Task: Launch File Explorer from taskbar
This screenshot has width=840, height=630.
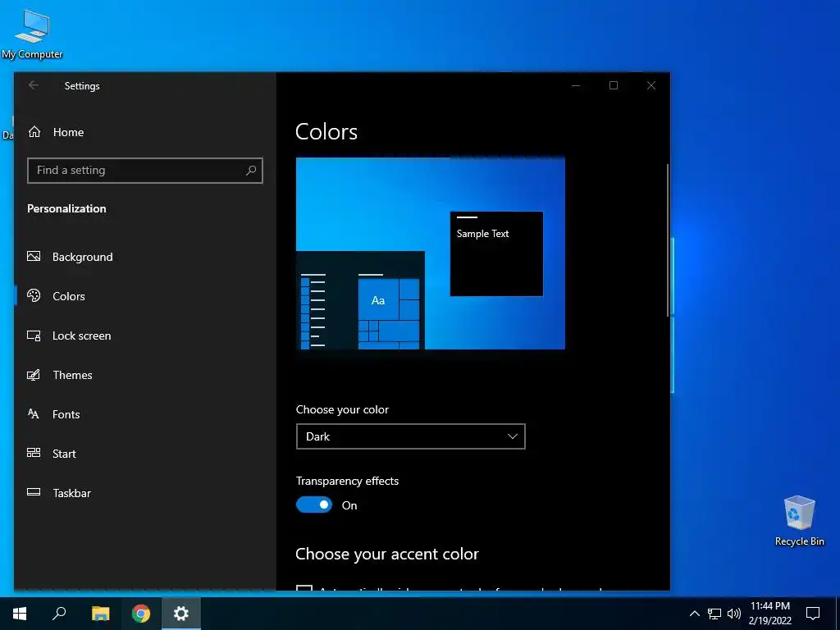Action: (x=100, y=614)
